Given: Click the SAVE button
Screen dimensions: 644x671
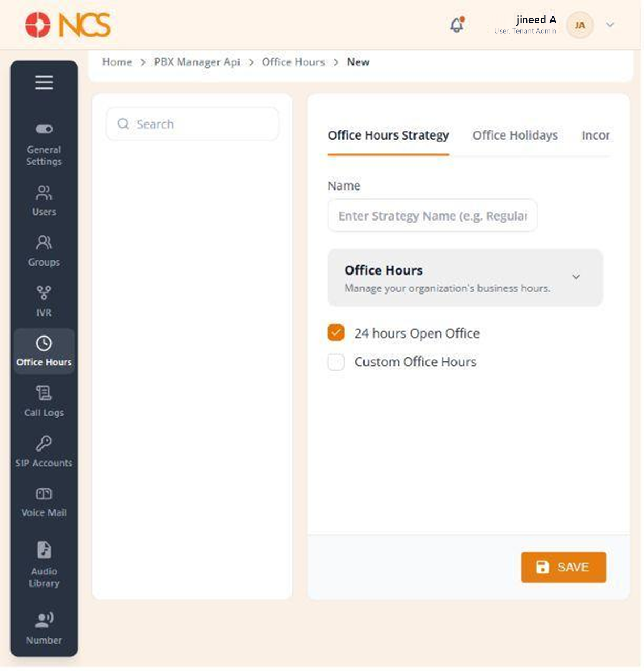Looking at the screenshot, I should [563, 567].
